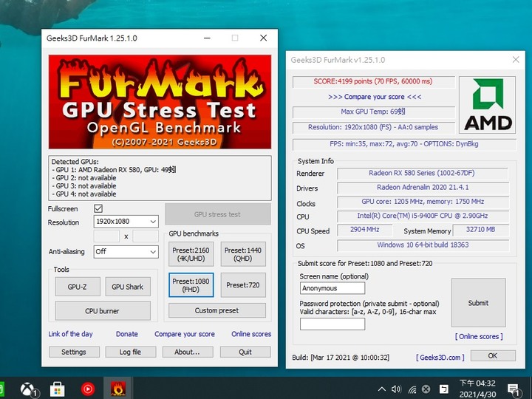532x399 pixels.
Task: Open Link of the day
Action: coord(70,334)
